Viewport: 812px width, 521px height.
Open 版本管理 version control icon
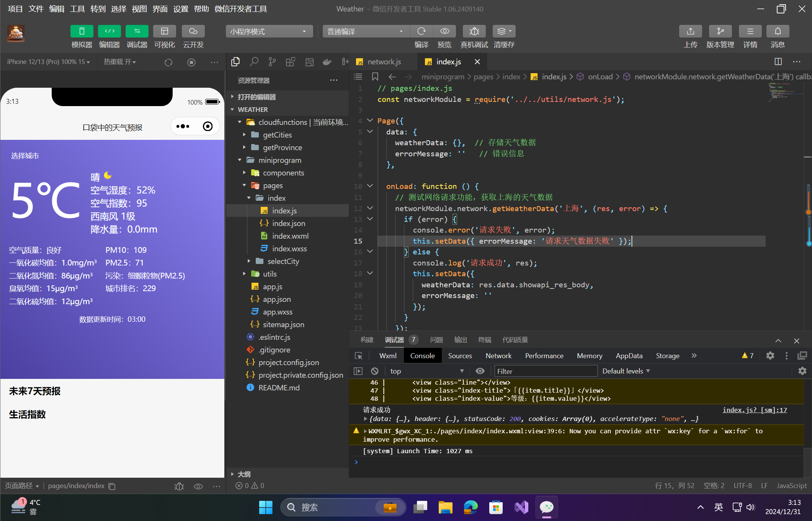(720, 31)
